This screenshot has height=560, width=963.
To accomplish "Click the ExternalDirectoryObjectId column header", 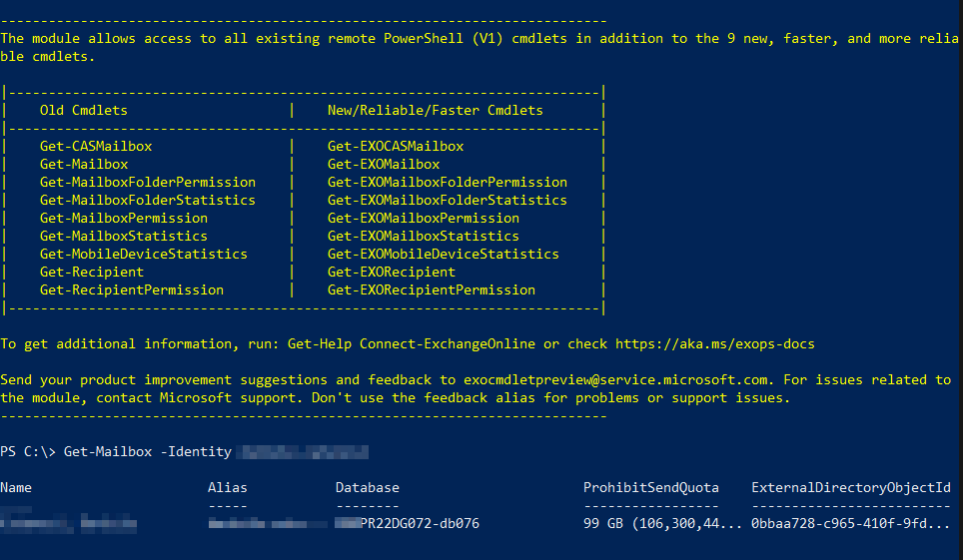I will pos(851,488).
